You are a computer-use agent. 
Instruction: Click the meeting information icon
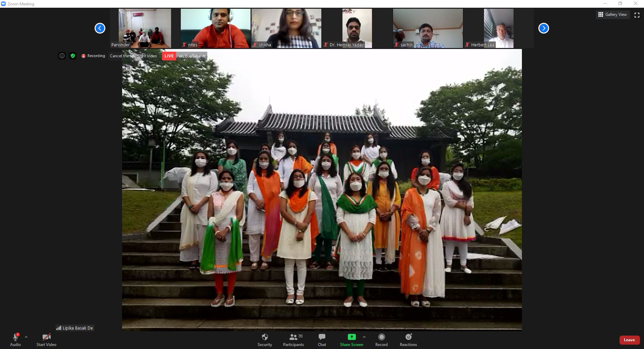click(62, 56)
